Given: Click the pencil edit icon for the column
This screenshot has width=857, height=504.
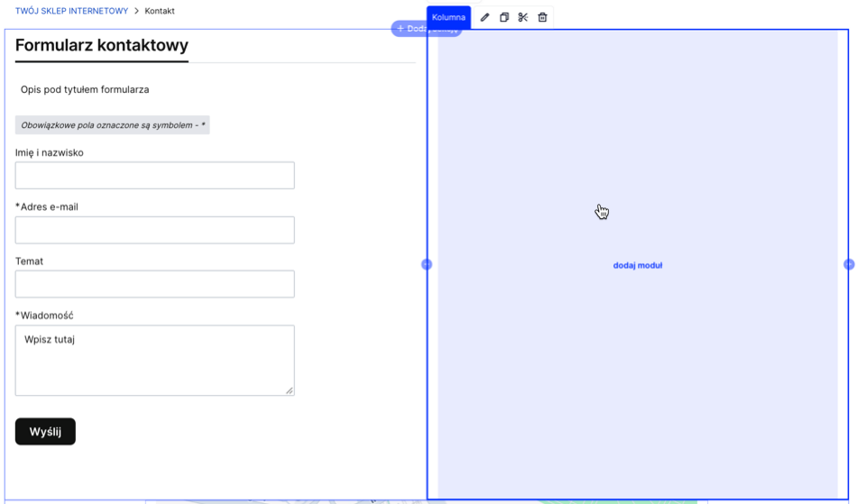Looking at the screenshot, I should 484,17.
